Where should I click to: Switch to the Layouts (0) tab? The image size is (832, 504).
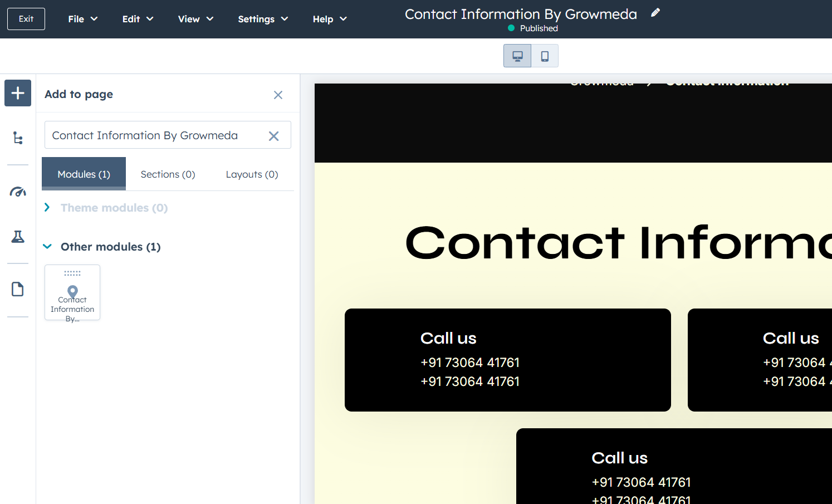pos(252,174)
